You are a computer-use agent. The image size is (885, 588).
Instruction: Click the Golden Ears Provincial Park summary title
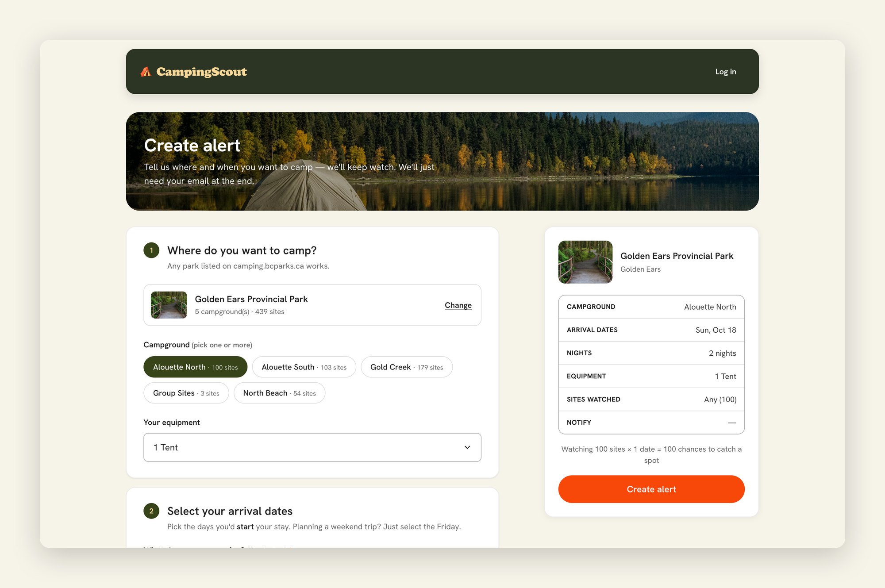click(x=677, y=256)
